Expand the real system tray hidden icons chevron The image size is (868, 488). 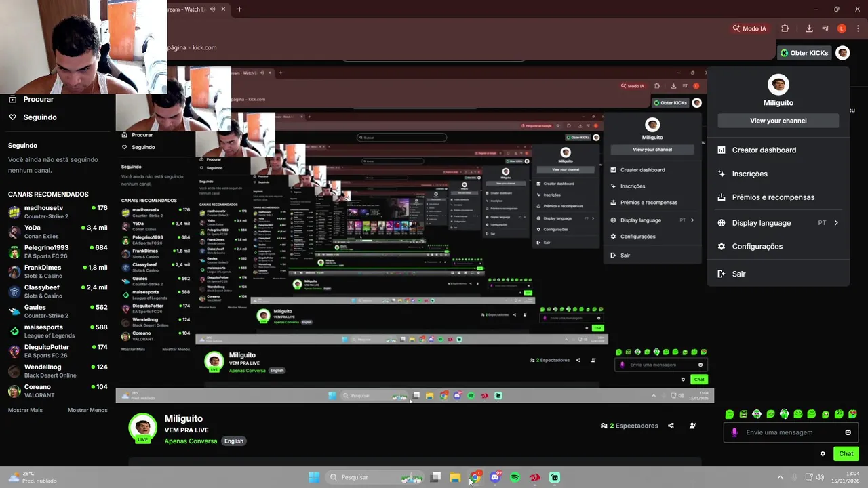[x=780, y=477]
